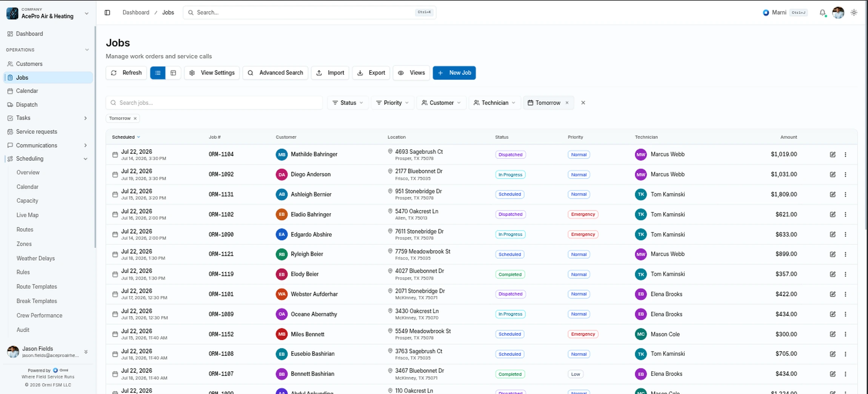
Task: Edit job ORM-1102 pencil icon
Action: [x=833, y=215]
